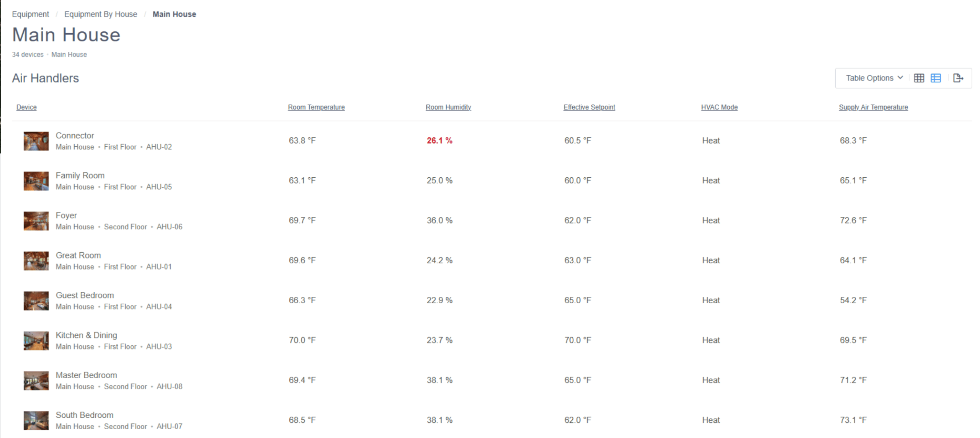Click the export table icon
980x438 pixels.
958,78
